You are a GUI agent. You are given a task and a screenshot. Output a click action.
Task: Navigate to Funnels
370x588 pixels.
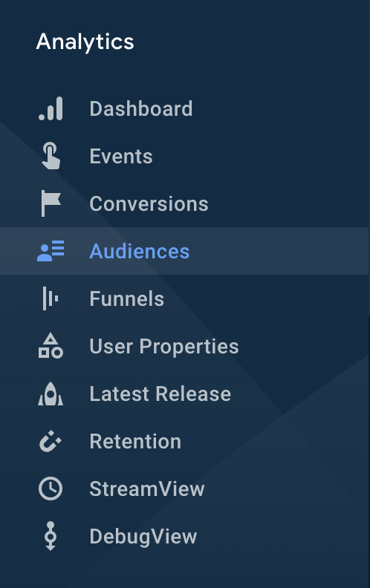tap(127, 298)
